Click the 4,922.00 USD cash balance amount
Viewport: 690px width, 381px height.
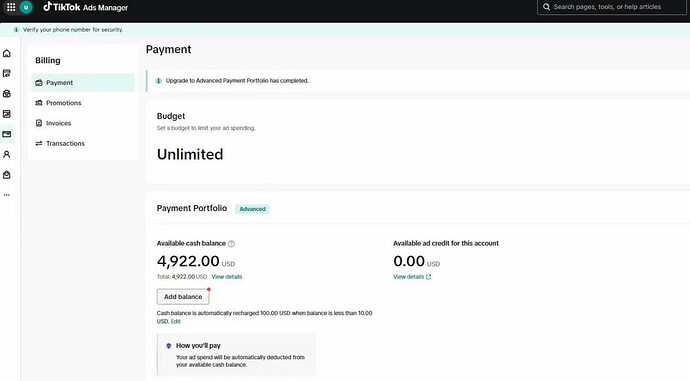(x=196, y=261)
